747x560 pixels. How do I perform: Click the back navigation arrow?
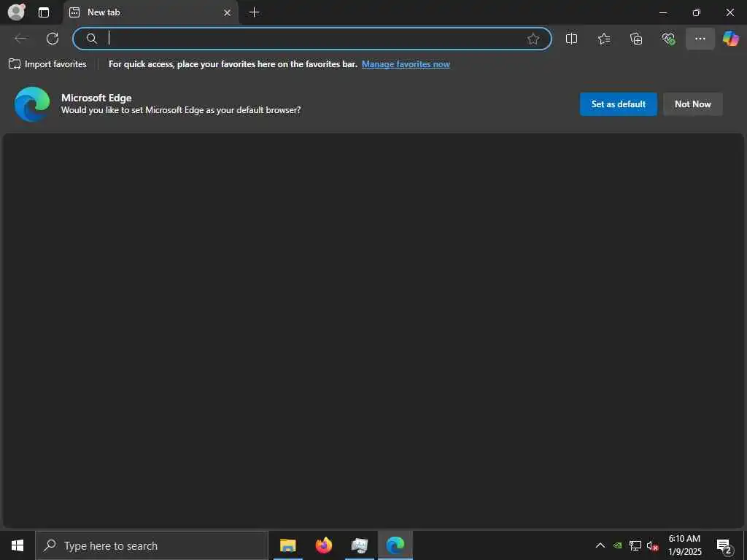click(x=21, y=39)
